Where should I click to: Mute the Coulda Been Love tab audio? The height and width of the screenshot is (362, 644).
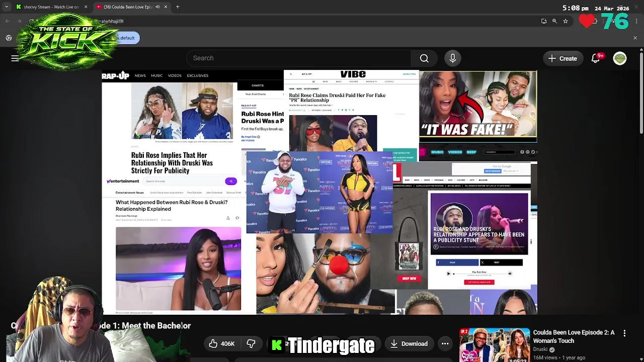pyautogui.click(x=157, y=7)
